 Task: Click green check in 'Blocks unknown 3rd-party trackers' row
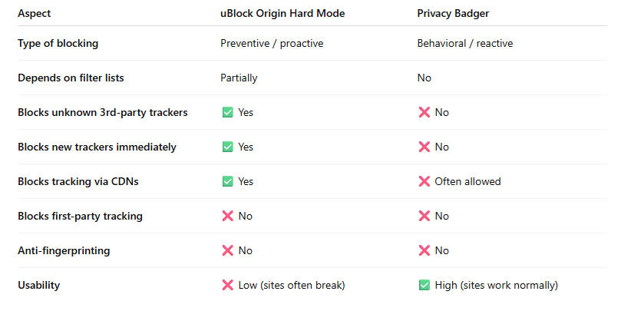[227, 112]
